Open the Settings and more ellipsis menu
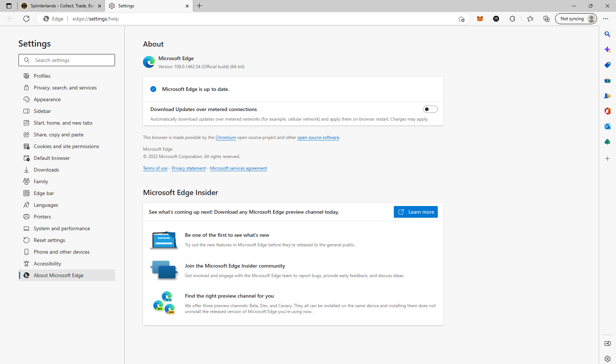Image resolution: width=616 pixels, height=364 pixels. pos(606,19)
